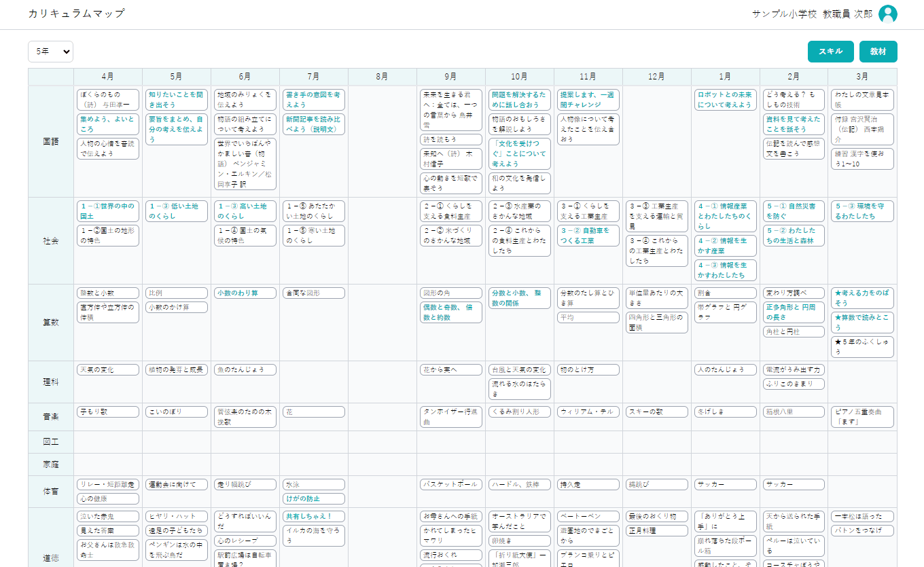924x567 pixels.
Task: Click the user profile avatar icon
Action: (x=887, y=14)
